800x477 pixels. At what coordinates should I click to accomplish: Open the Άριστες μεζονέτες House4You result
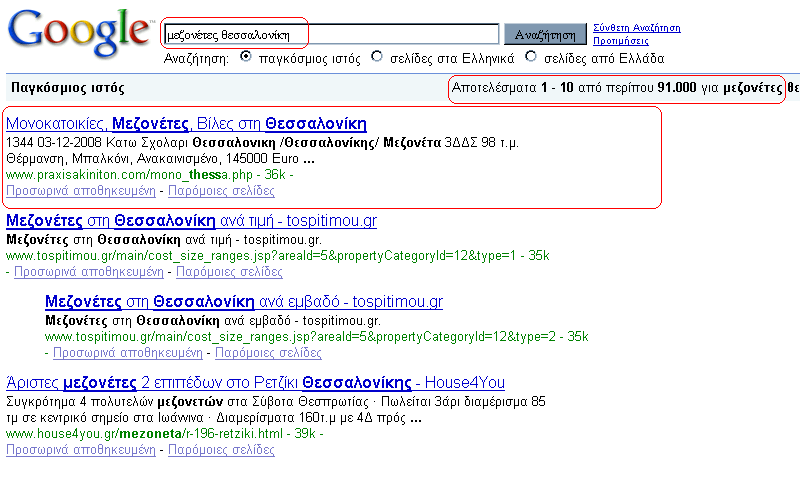[255, 383]
